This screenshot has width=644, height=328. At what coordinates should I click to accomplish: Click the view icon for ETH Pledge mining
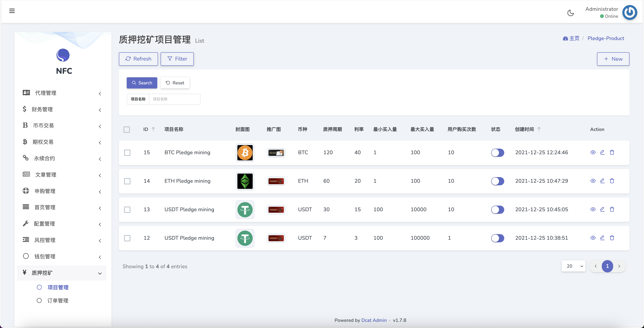point(593,181)
